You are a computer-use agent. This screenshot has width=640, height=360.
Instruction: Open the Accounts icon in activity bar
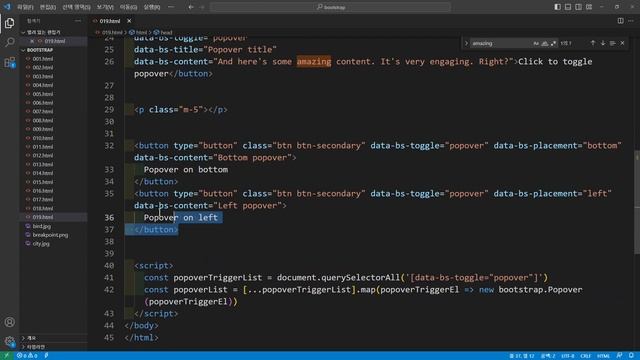[x=9, y=322]
